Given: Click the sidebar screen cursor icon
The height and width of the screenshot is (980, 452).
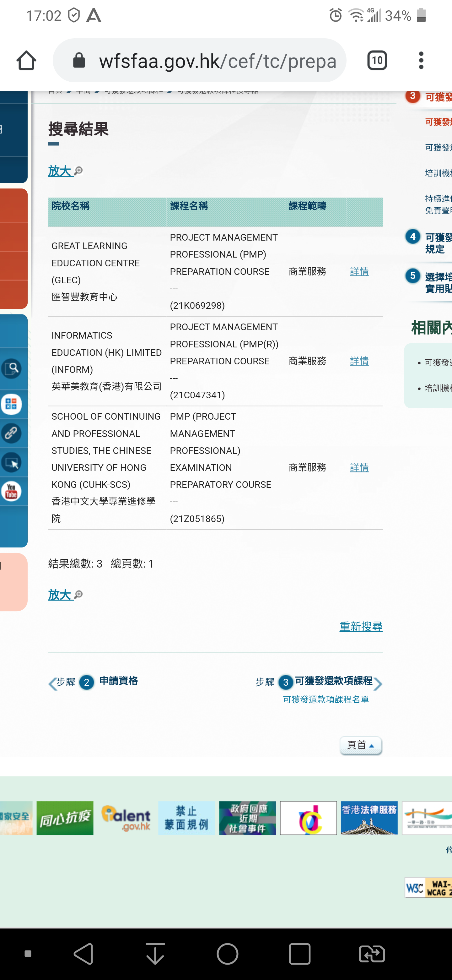Looking at the screenshot, I should [x=11, y=462].
